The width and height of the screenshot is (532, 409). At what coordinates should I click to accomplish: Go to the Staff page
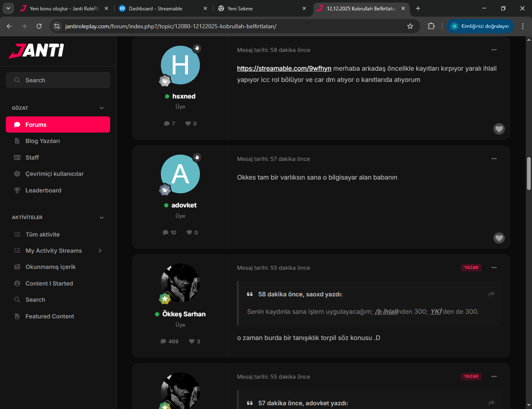(58, 158)
